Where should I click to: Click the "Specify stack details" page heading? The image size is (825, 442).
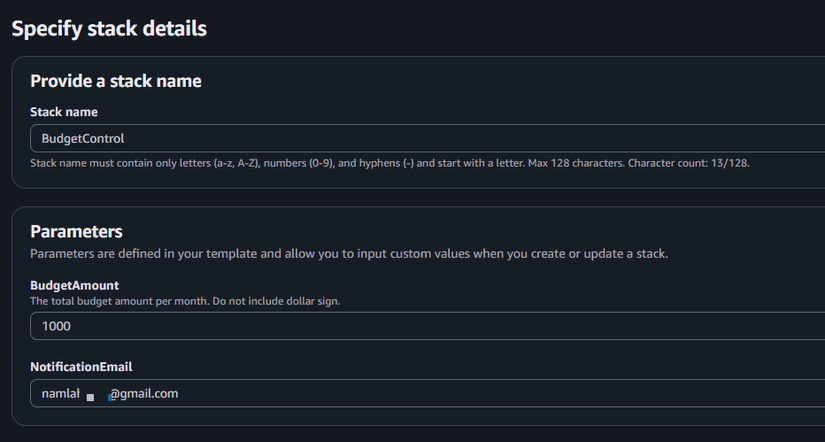coord(109,29)
